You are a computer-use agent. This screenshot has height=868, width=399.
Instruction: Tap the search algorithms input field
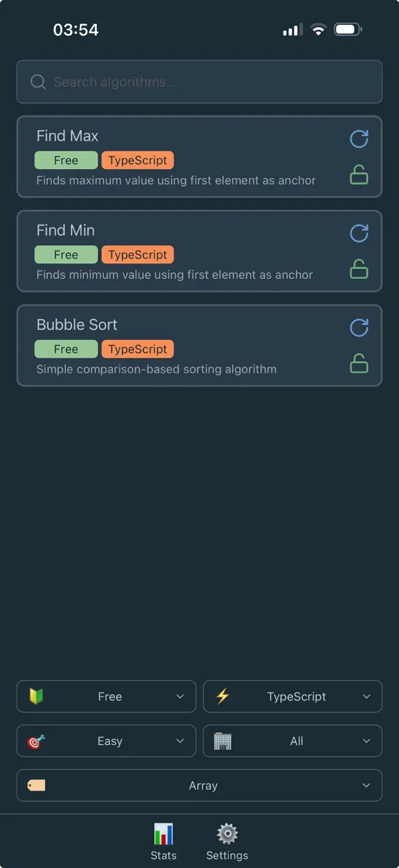(x=199, y=81)
